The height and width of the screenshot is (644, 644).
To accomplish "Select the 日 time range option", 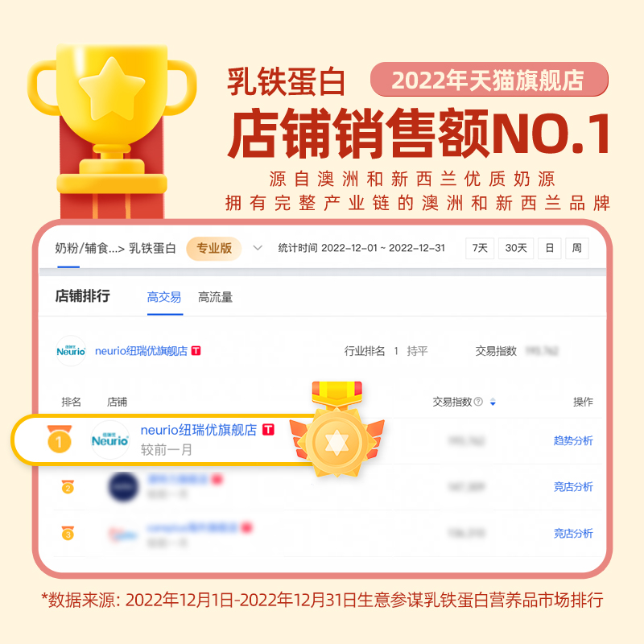I will click(550, 248).
